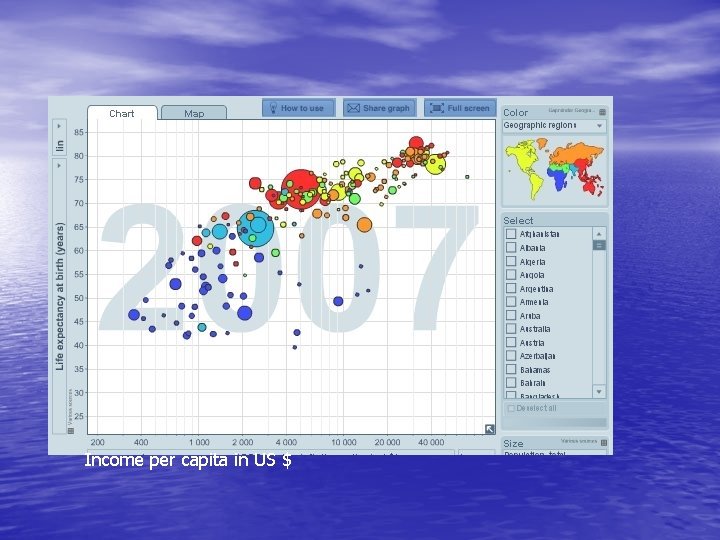Open the Color data source info icon
This screenshot has width=720, height=540.
(x=602, y=112)
